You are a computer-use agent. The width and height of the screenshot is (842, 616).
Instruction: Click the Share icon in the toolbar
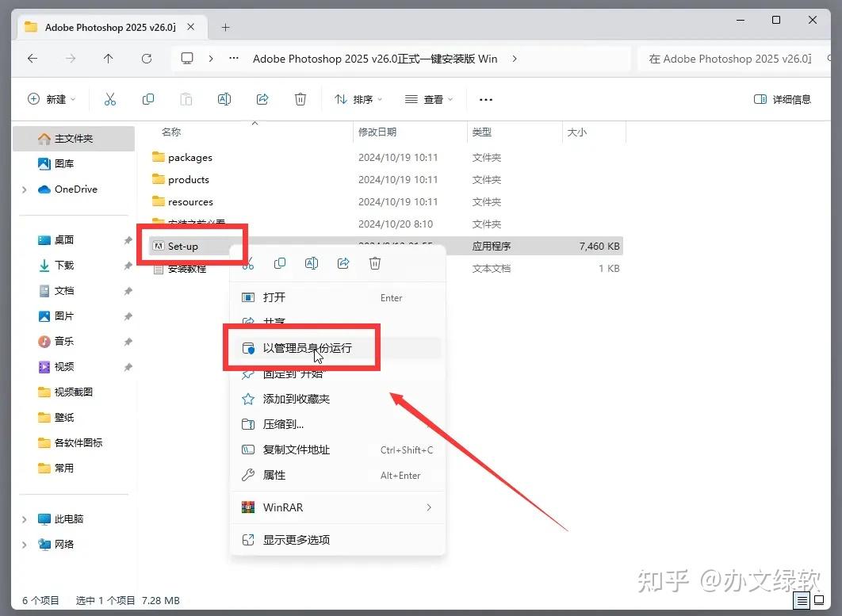tap(262, 98)
